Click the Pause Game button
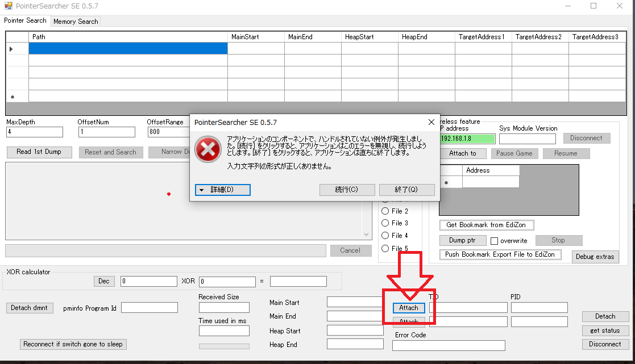This screenshot has height=364, width=635. [x=514, y=154]
